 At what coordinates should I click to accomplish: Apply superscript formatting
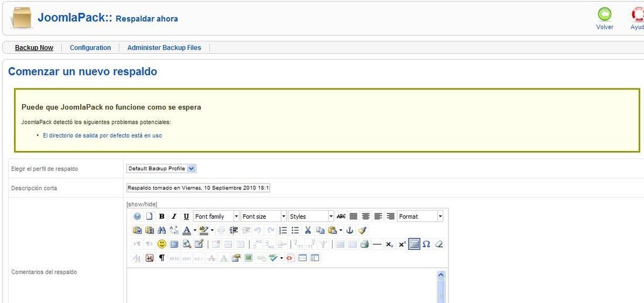click(402, 245)
